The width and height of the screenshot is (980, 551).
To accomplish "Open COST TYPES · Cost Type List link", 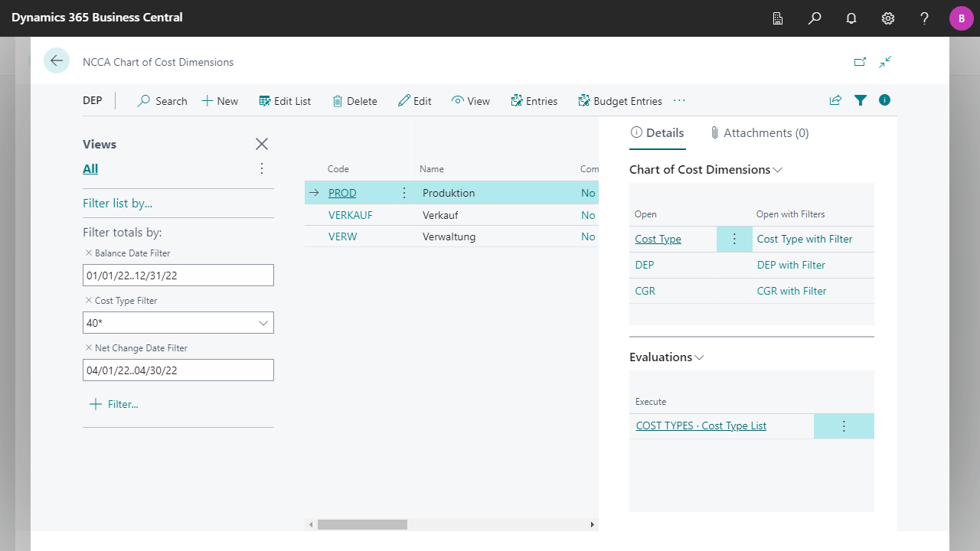I will (701, 426).
